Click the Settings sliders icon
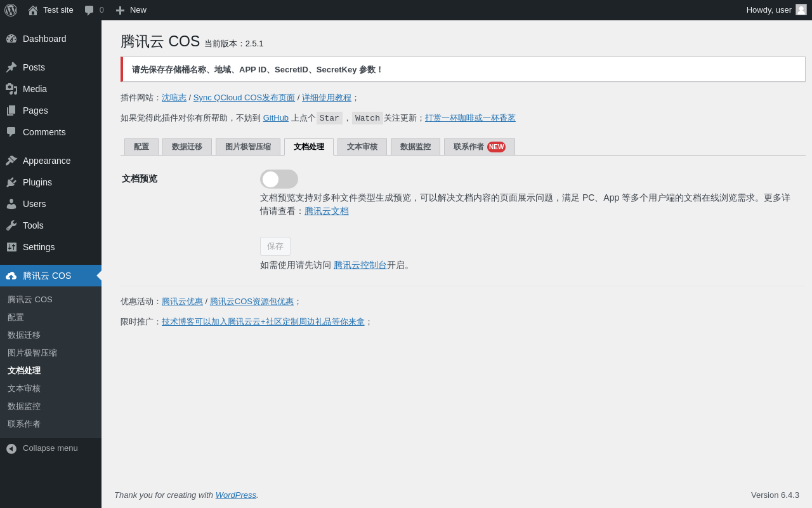 coord(11,247)
